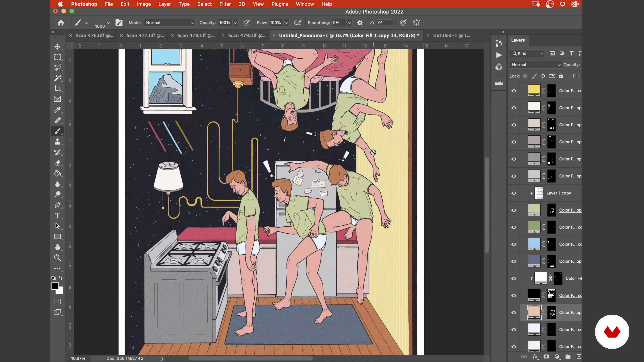Screen dimensions: 644x362
Task: Click the Opacity 100% input field
Action: point(225,23)
